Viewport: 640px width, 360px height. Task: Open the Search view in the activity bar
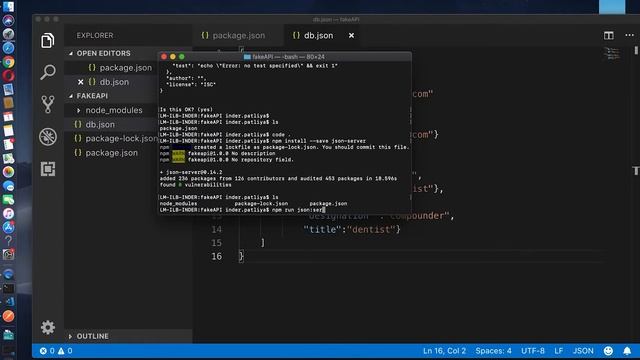click(x=48, y=72)
